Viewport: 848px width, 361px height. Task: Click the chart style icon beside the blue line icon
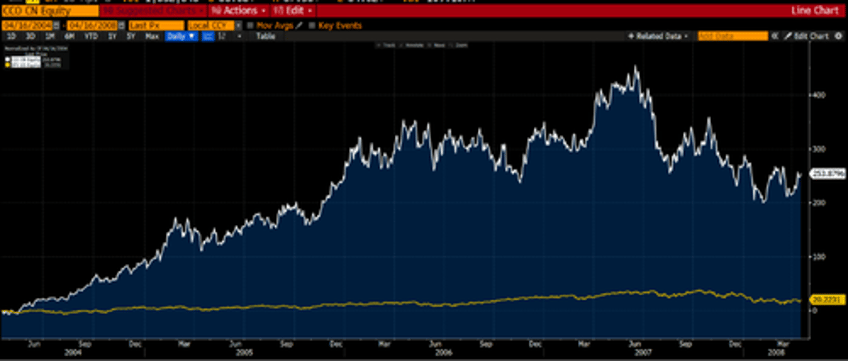tap(221, 36)
